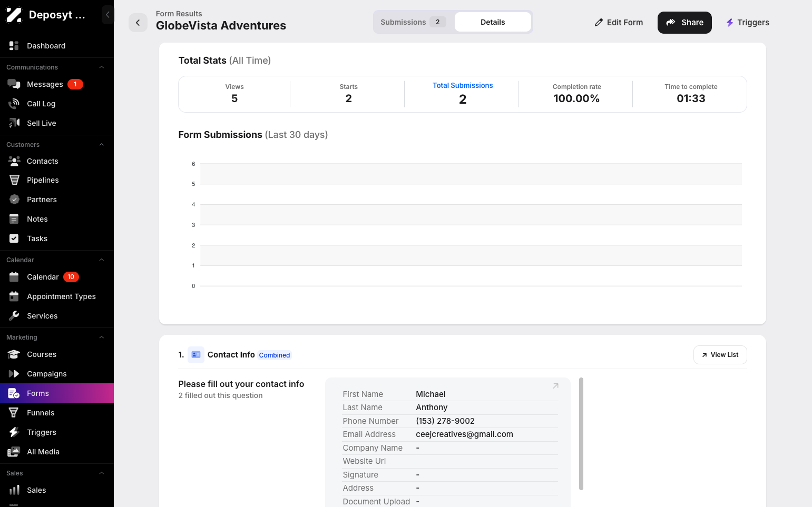Click the contact info scrollbar

click(581, 434)
